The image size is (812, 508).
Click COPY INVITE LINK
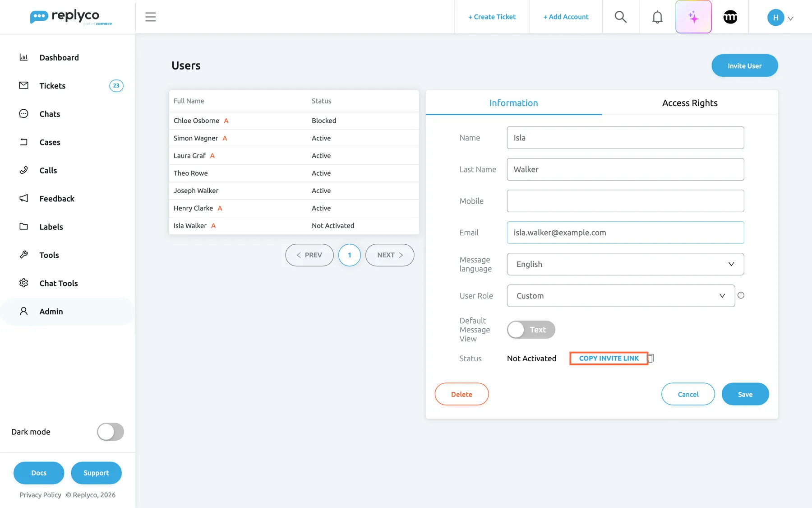tap(609, 358)
